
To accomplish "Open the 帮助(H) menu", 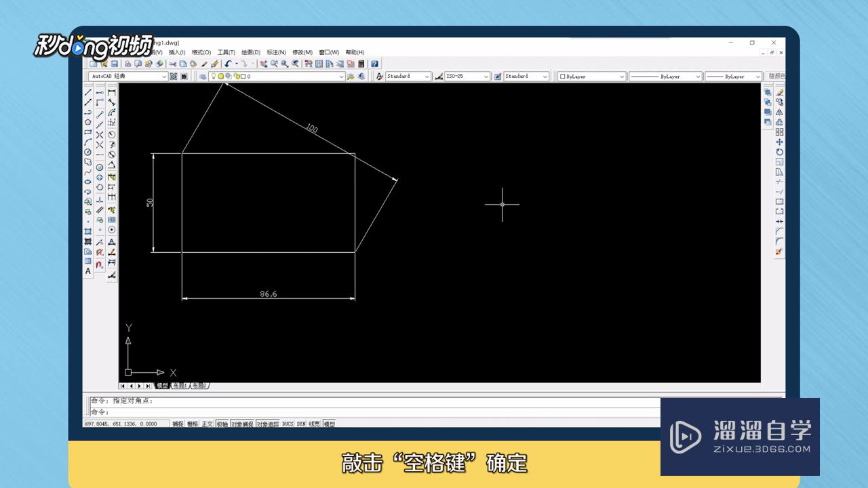I will [x=355, y=52].
